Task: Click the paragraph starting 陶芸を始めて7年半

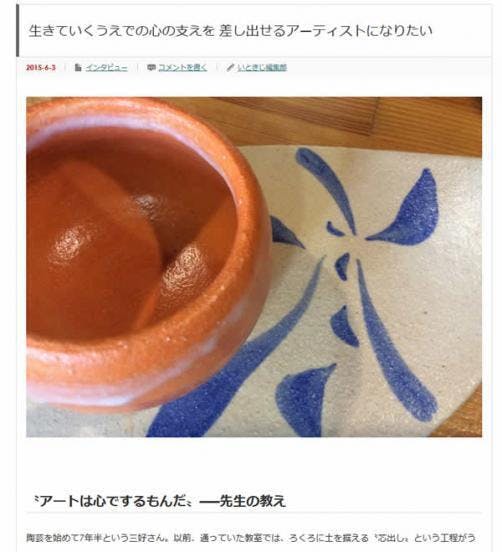Action: pos(251,538)
